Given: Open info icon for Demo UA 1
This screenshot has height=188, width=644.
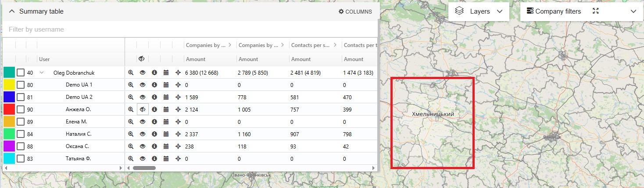Looking at the screenshot, I should (x=154, y=85).
